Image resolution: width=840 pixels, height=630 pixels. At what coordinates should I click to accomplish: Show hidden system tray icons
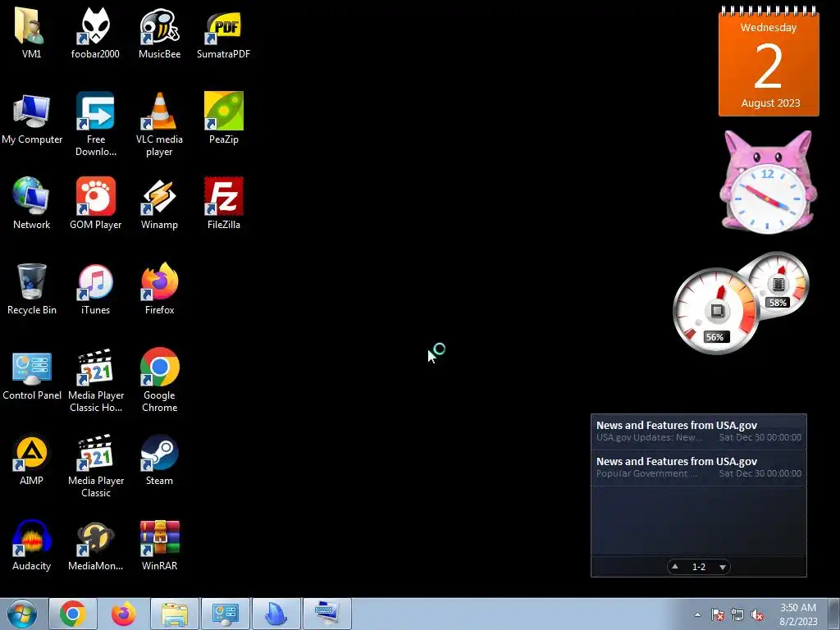[697, 614]
